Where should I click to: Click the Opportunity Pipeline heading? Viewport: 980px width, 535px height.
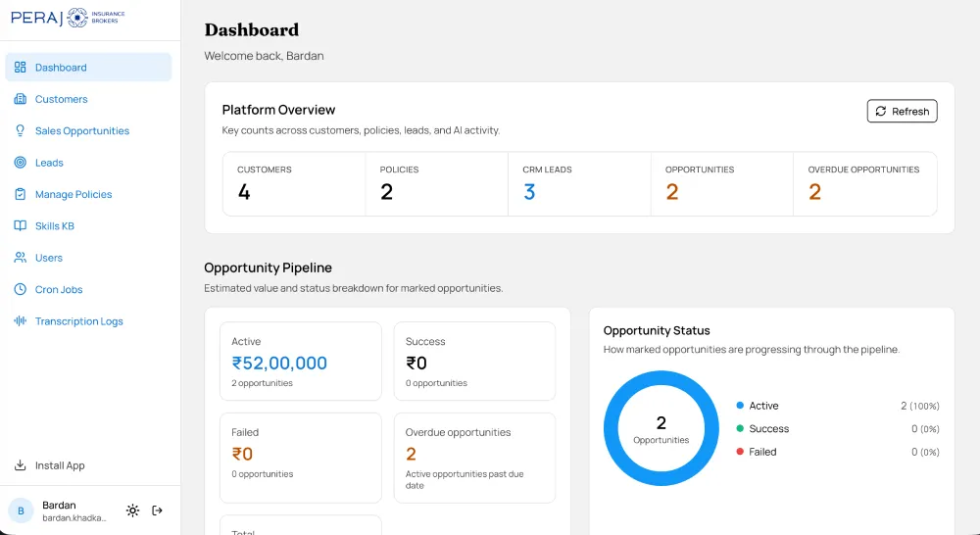(x=269, y=267)
